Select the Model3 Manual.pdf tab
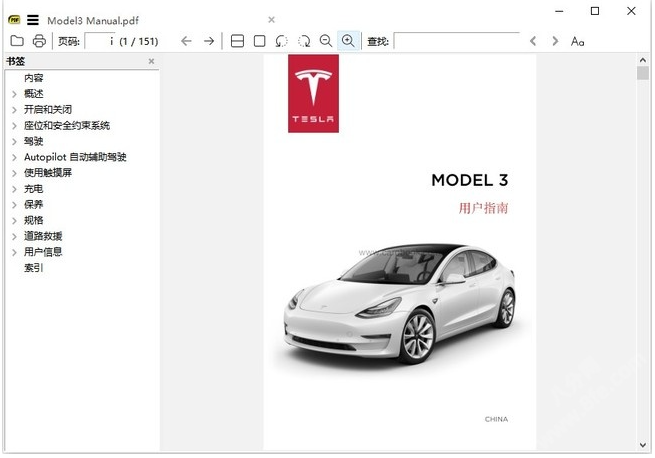The width and height of the screenshot is (655, 458). pyautogui.click(x=93, y=20)
